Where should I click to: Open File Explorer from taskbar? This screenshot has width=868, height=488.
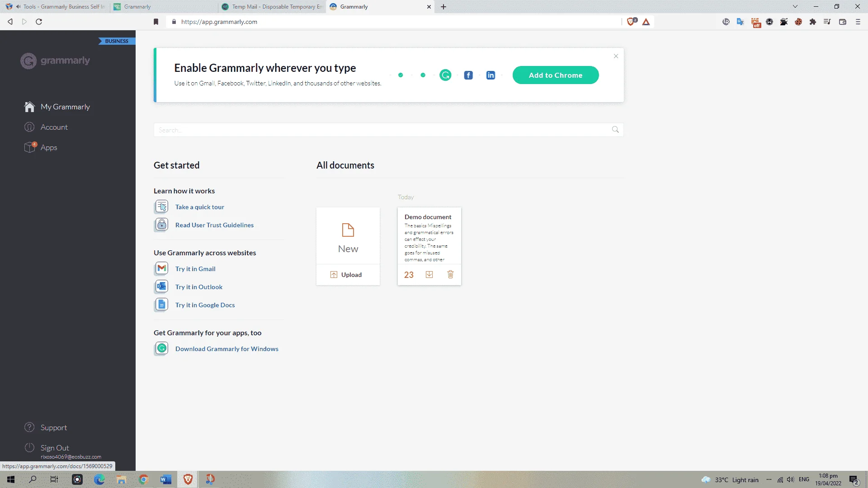121,479
